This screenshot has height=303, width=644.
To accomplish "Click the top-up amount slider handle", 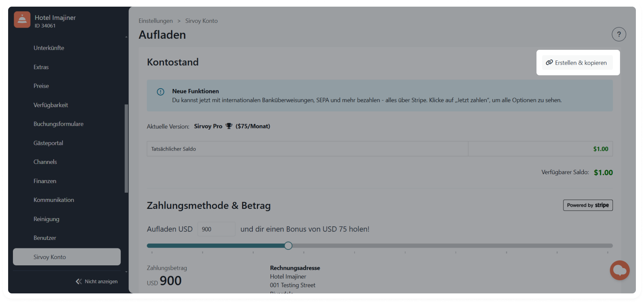I will 288,246.
